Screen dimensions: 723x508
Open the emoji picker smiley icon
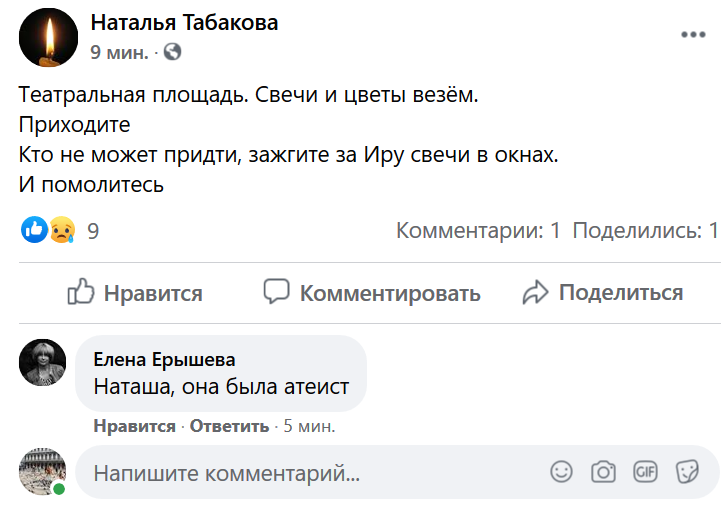(x=562, y=471)
